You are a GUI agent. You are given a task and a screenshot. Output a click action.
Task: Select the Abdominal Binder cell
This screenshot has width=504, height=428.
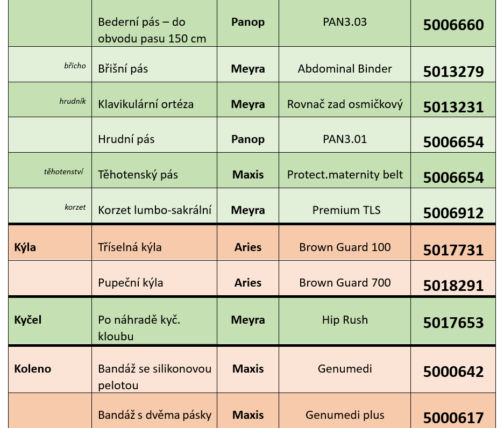pyautogui.click(x=345, y=65)
